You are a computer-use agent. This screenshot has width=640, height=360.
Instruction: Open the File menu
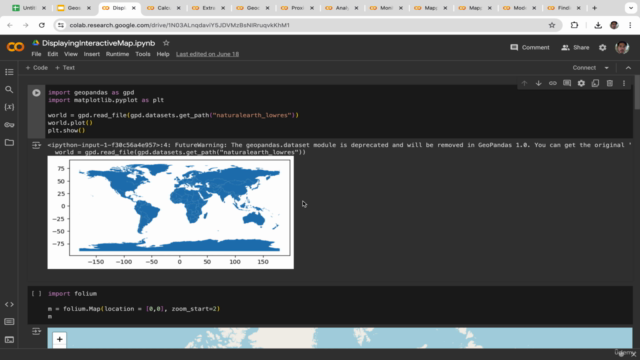pyautogui.click(x=36, y=54)
